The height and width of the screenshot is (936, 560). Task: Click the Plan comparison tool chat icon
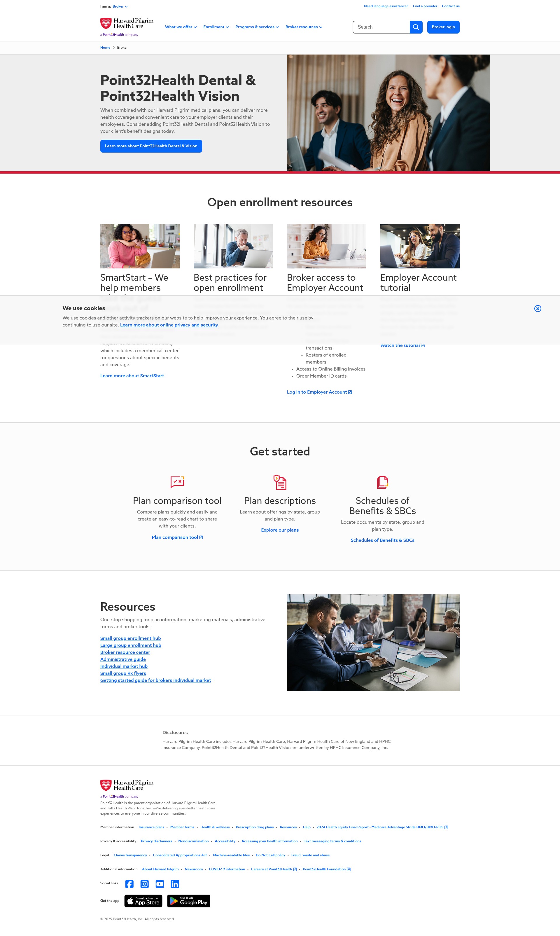coord(177,482)
